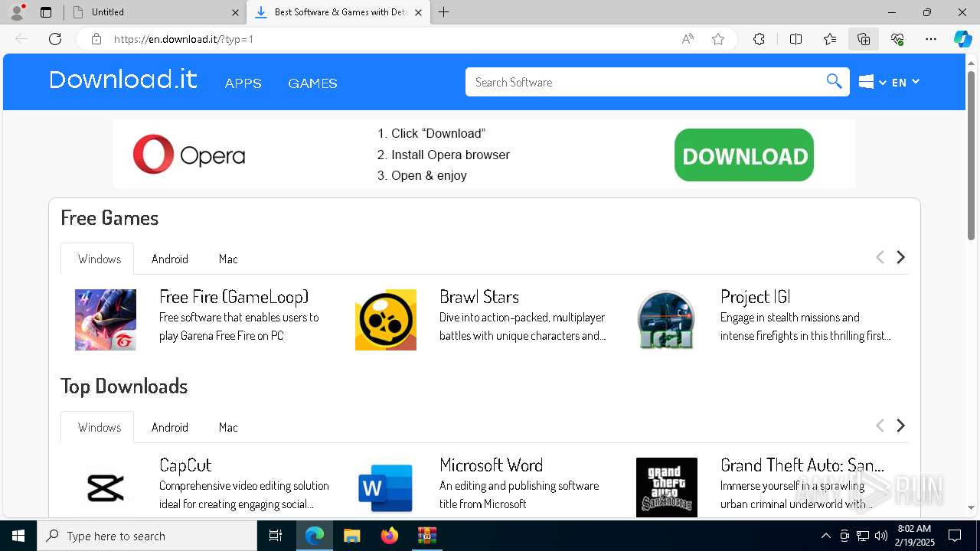980x551 pixels.
Task: Click the browser profile avatar icon
Action: [17, 12]
